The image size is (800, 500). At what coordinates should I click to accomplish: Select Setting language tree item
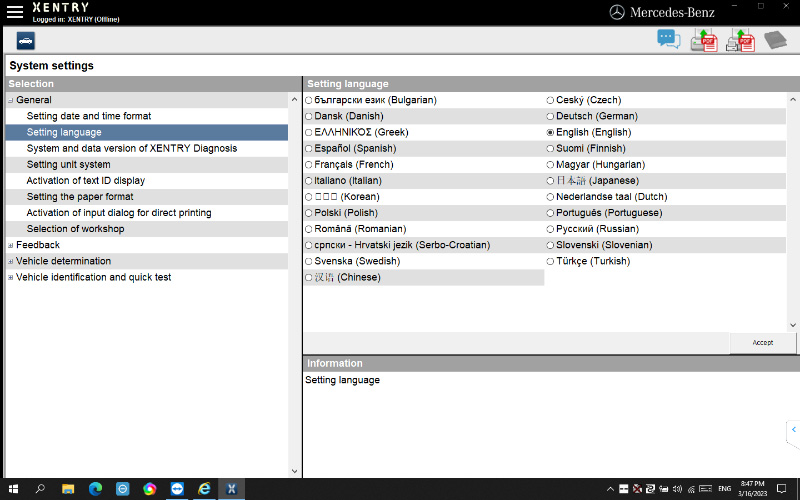[64, 132]
